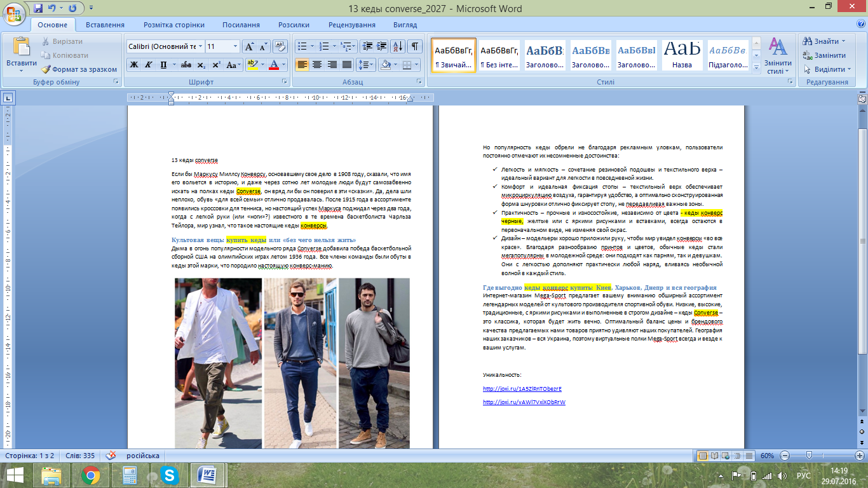Sort the selected text alphabetically
The width and height of the screenshot is (868, 488).
(398, 46)
